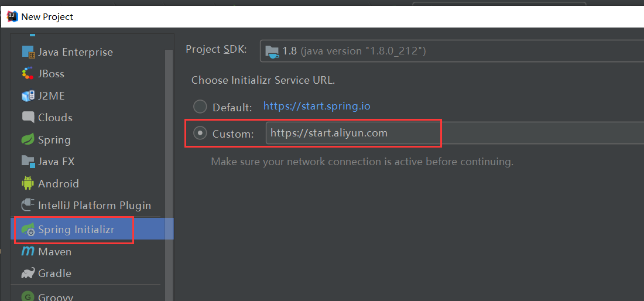Click the IntelliJ Platform Plugin icon
The height and width of the screenshot is (301, 644).
tap(28, 205)
